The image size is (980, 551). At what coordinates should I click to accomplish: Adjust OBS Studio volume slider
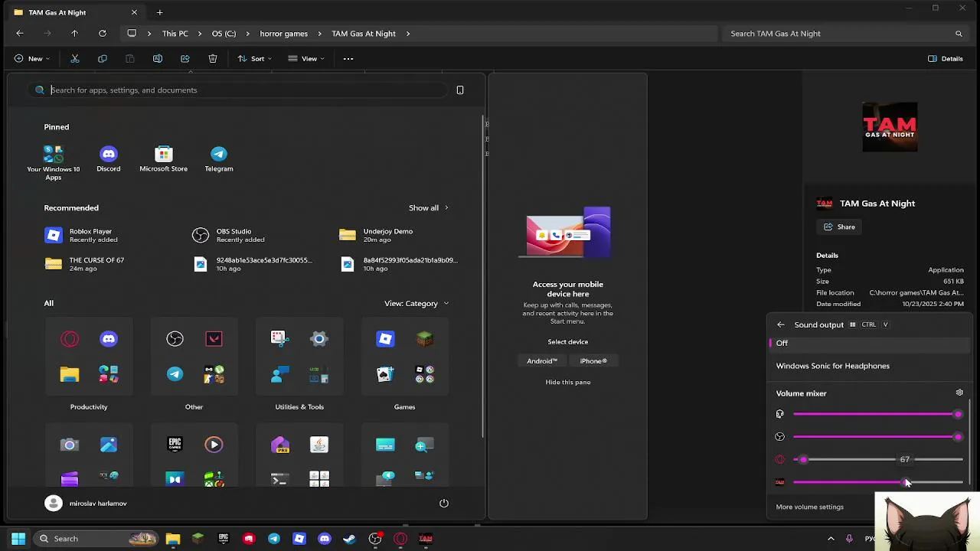tap(878, 437)
